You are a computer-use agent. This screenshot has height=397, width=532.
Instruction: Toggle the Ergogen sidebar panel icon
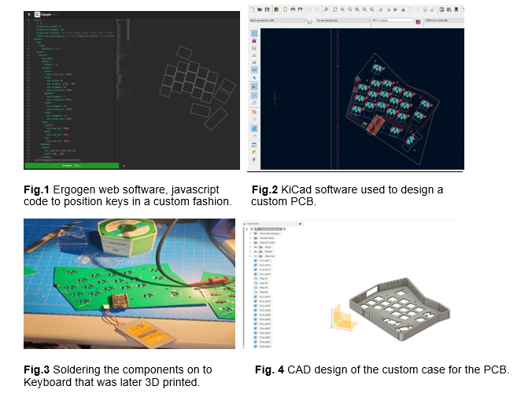pos(28,15)
